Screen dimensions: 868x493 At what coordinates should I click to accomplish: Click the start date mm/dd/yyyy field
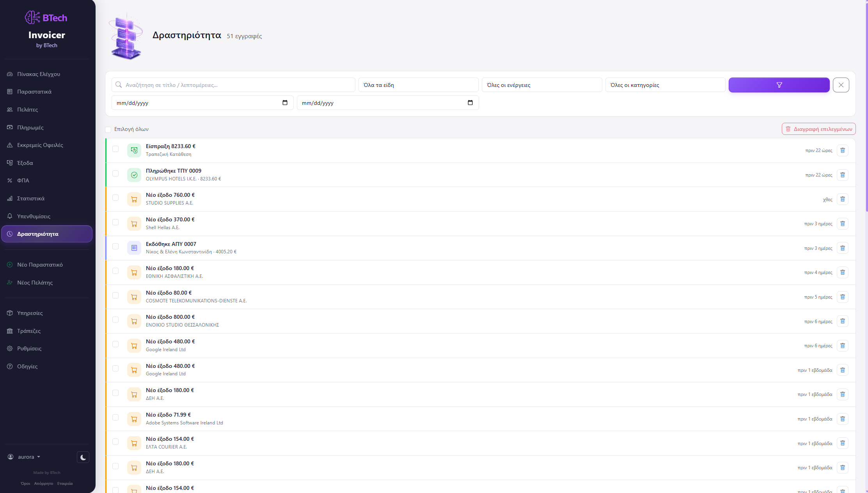click(202, 103)
